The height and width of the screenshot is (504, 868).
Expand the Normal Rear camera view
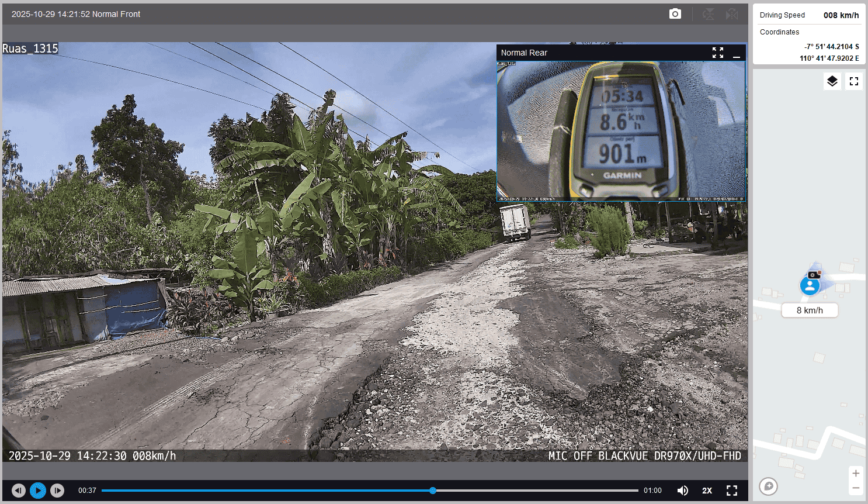coord(718,53)
